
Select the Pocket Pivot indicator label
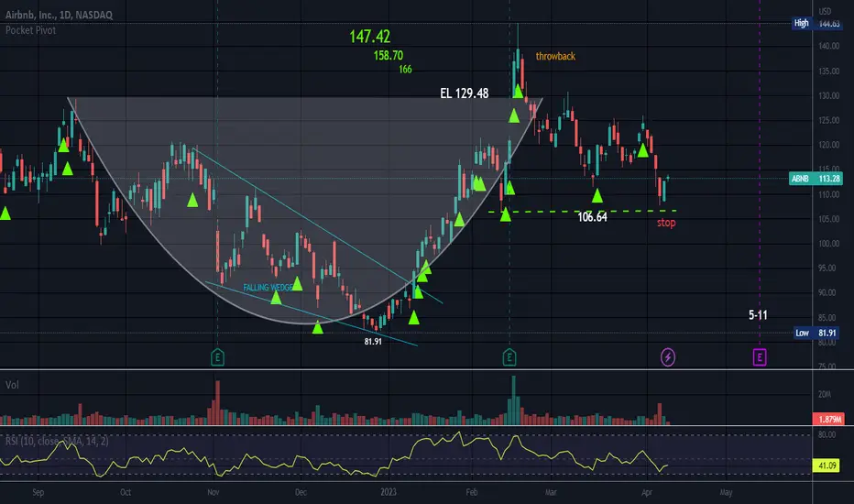tap(30, 30)
